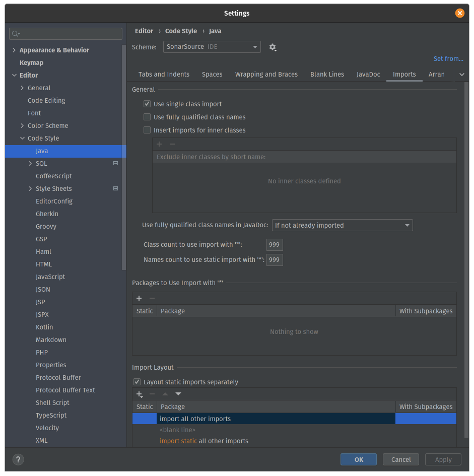Open fully qualified names in JavaDoc dropdown
Screen dimensions: 474x476
point(342,225)
